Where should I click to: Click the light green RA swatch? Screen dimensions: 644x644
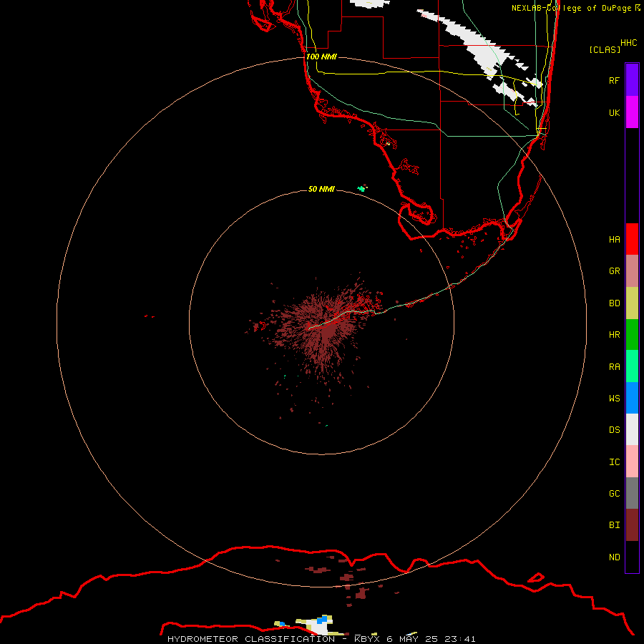pos(632,366)
